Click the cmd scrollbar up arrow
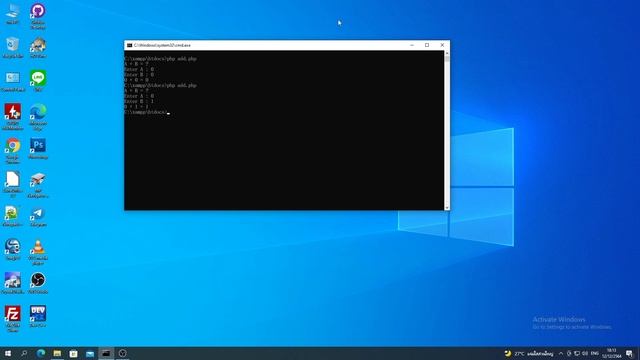640x360 pixels. [447, 53]
